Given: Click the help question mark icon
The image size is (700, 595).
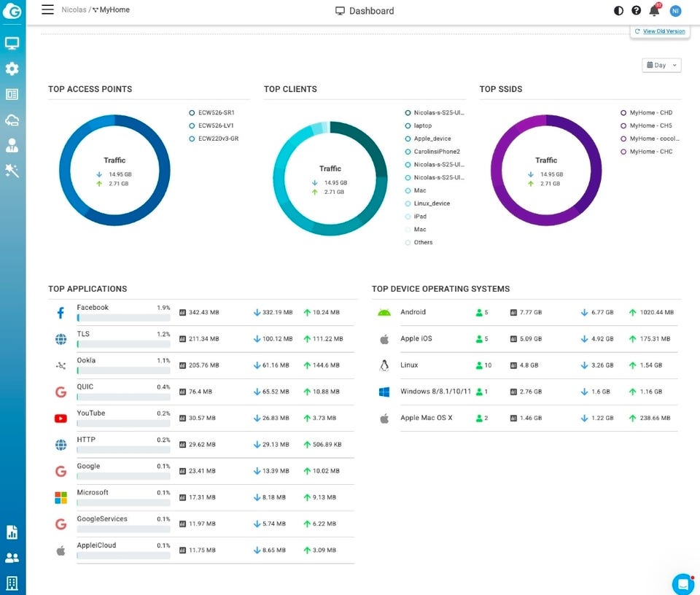Looking at the screenshot, I should 636,11.
